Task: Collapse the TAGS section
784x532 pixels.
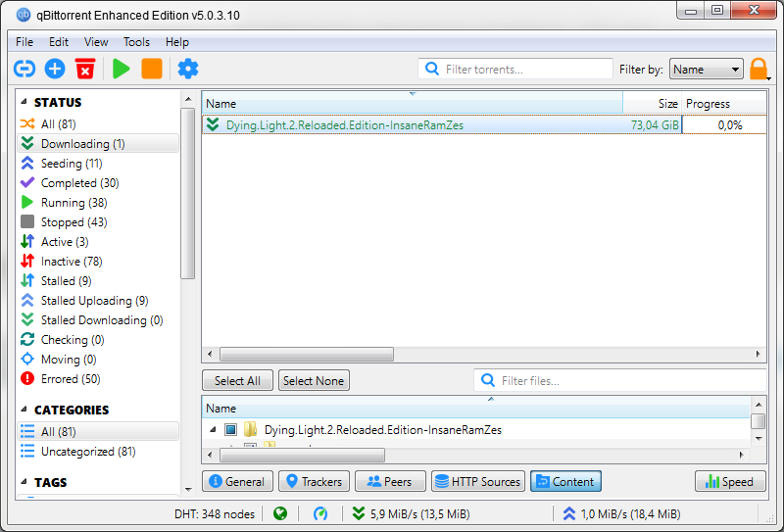Action: click(24, 481)
